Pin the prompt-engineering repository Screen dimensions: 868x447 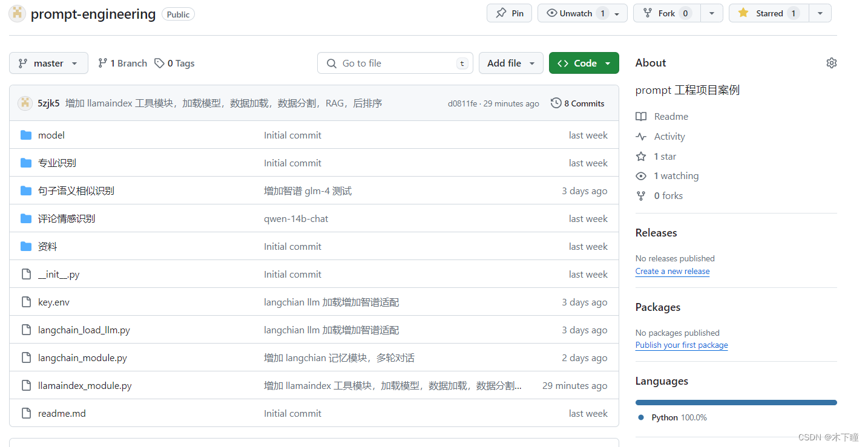coord(509,13)
